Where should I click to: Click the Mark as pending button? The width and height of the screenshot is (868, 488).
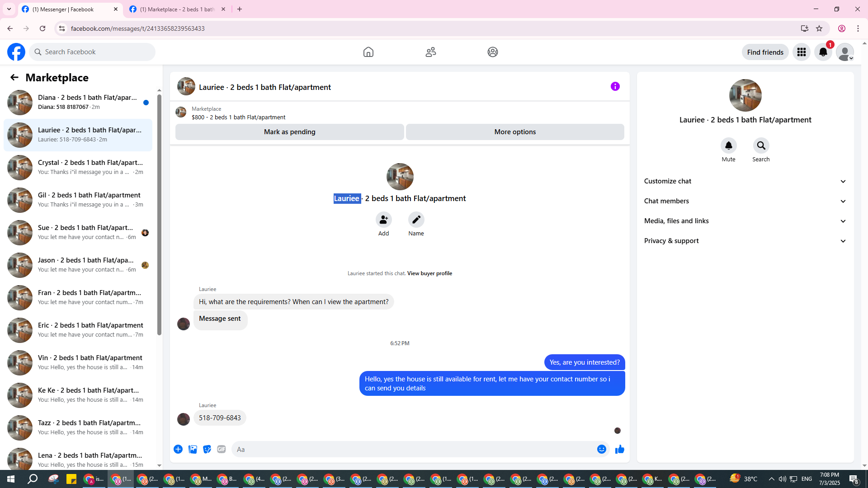coord(289,132)
